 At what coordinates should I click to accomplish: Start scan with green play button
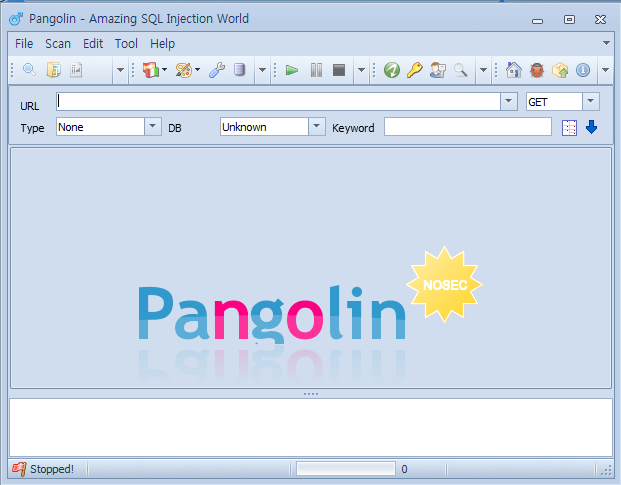292,70
